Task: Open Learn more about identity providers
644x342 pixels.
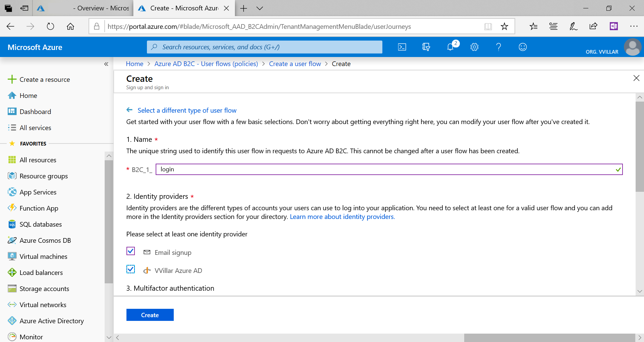Action: click(342, 217)
